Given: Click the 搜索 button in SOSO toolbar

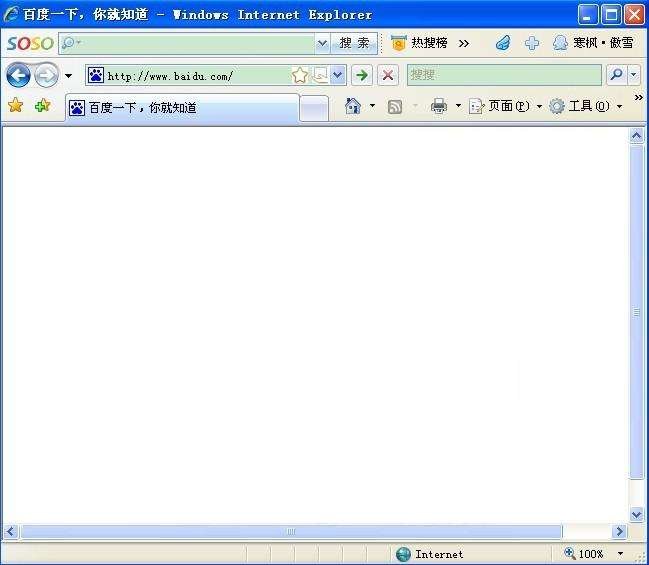Looking at the screenshot, I should tap(354, 43).
